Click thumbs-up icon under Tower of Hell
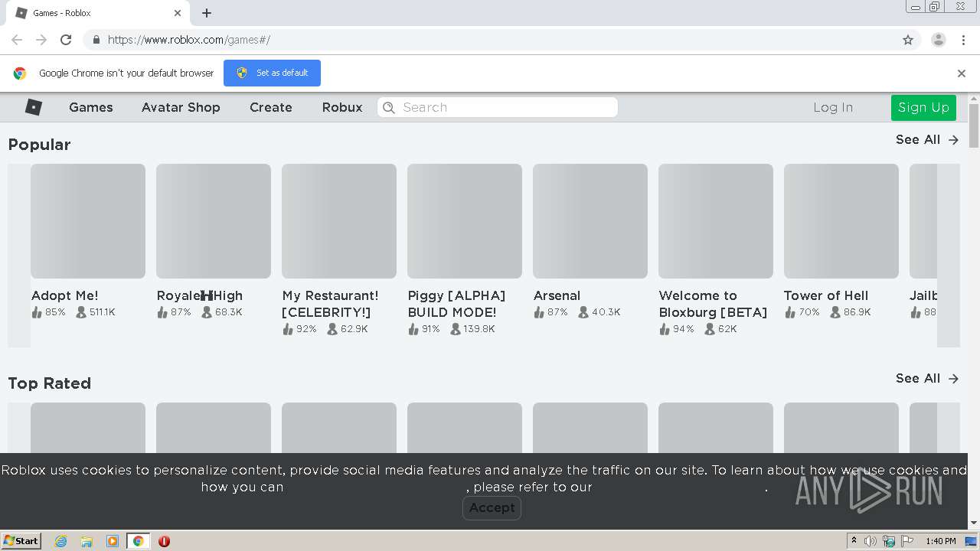Viewport: 980px width, 551px height. pyautogui.click(x=790, y=312)
